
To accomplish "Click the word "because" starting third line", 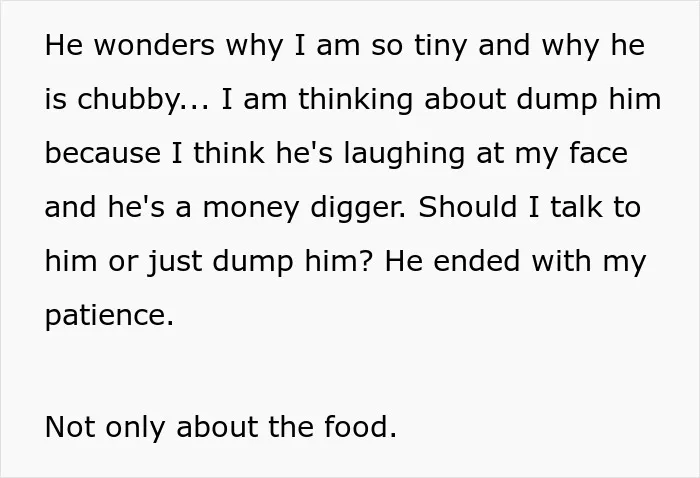I will coord(103,153).
